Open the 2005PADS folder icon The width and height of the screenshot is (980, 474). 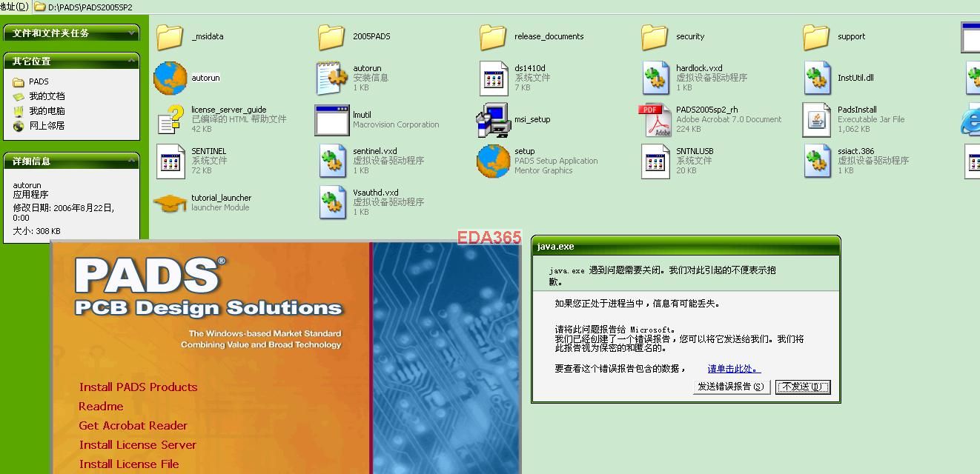(331, 36)
